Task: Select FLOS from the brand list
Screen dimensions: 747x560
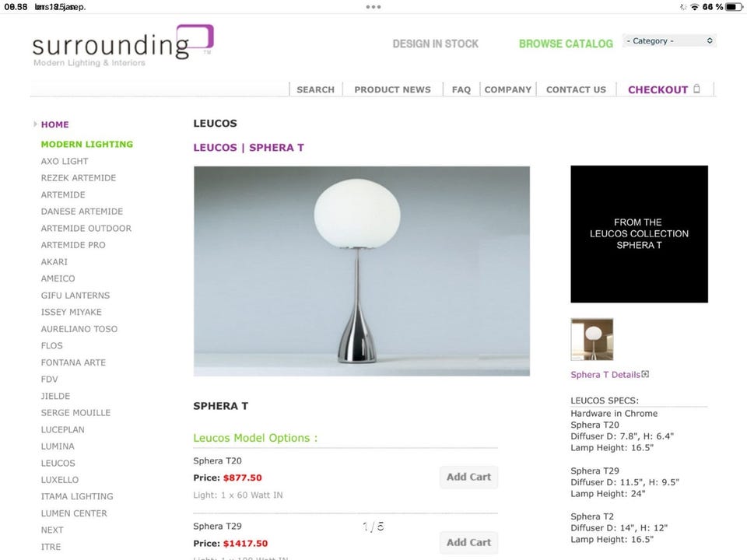Action: (x=52, y=345)
